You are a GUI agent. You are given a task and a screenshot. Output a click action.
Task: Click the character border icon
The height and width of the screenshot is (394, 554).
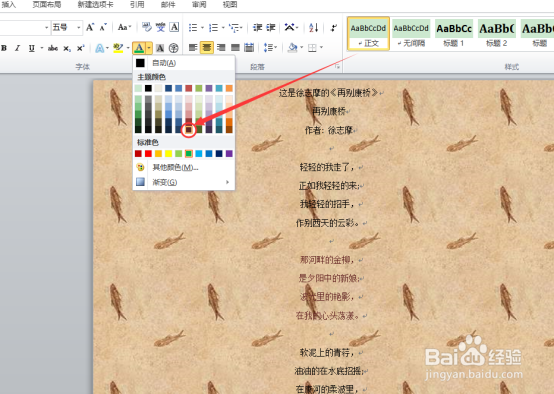click(174, 27)
